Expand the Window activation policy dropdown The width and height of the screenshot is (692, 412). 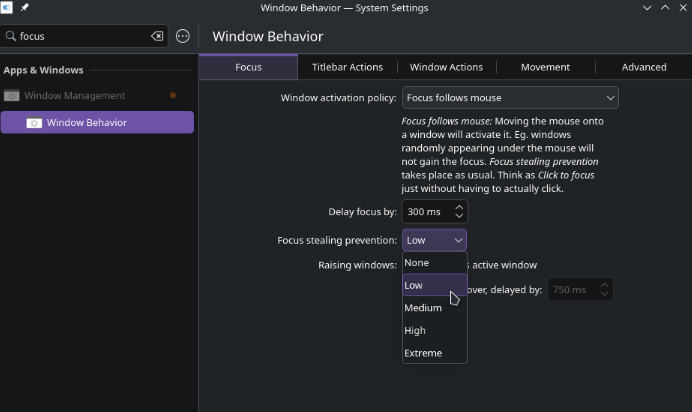(x=510, y=98)
